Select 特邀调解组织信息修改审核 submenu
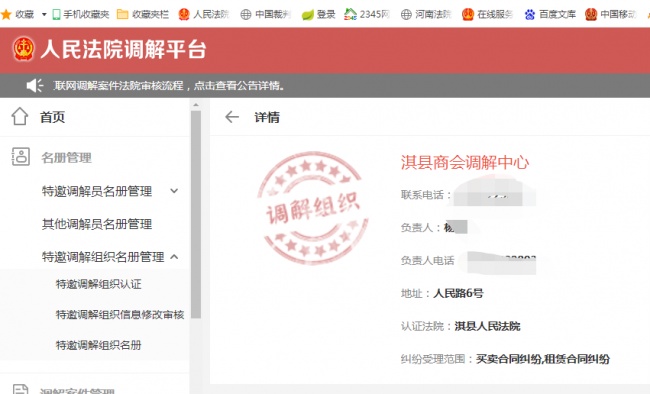This screenshot has height=394, width=650. click(x=120, y=315)
